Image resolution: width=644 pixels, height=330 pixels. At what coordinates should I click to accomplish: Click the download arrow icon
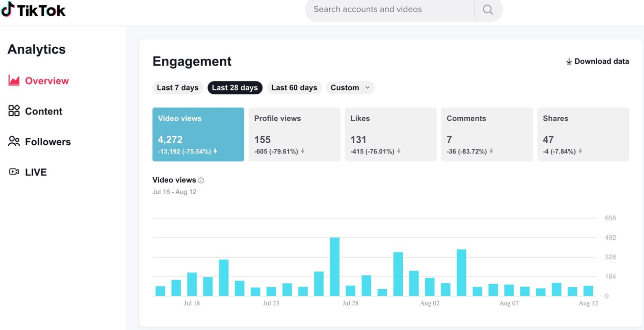[569, 61]
